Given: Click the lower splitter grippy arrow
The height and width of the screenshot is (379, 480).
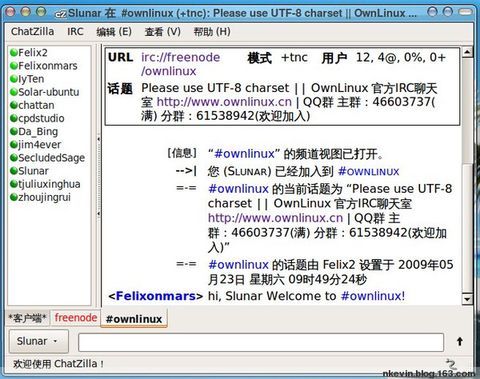Looking at the screenshot, I should tap(99, 213).
